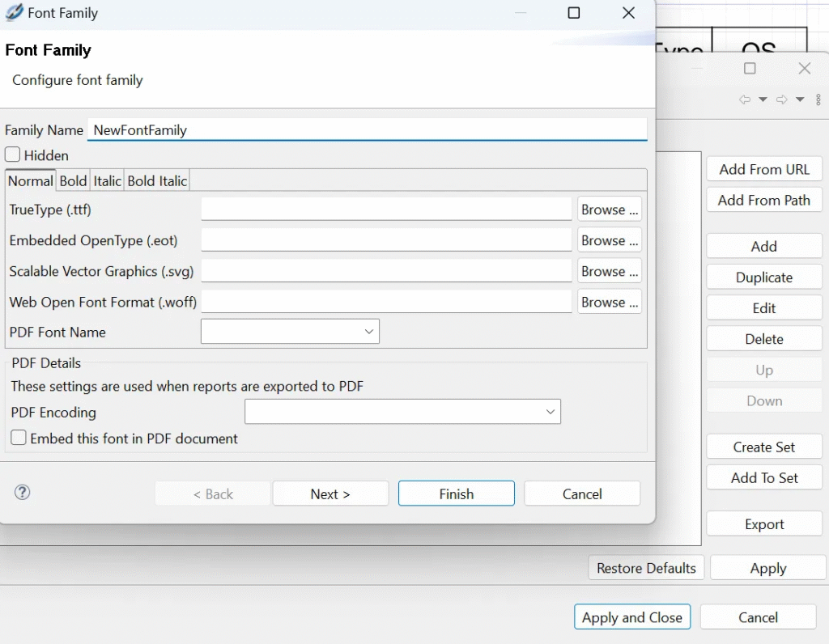Screen dimensions: 829x644
Task: Click the Edit button
Action: pos(764,308)
